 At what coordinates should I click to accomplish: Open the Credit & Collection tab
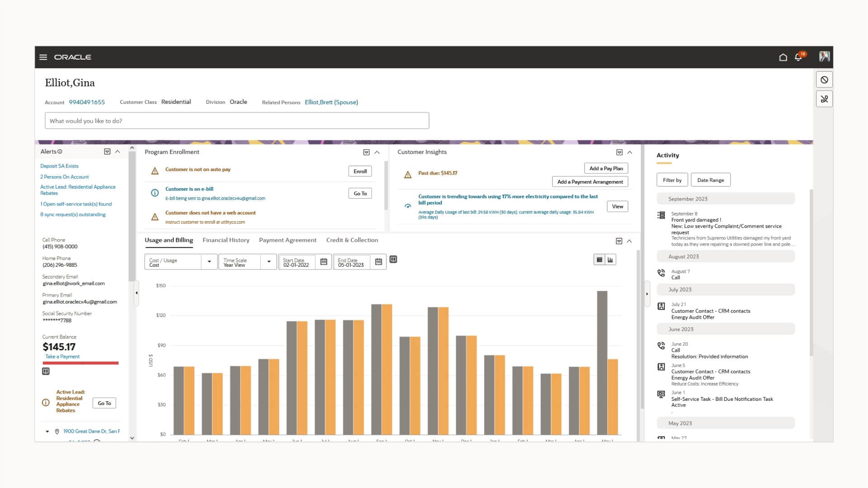[x=352, y=240]
